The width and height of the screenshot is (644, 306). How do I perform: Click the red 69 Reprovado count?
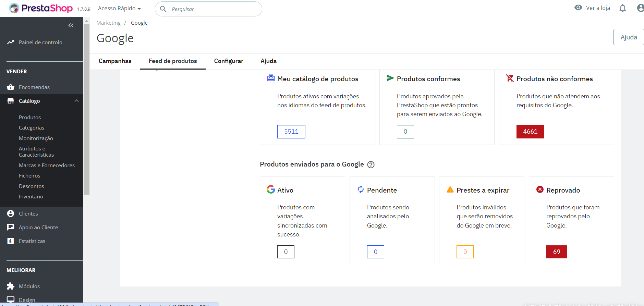click(557, 252)
